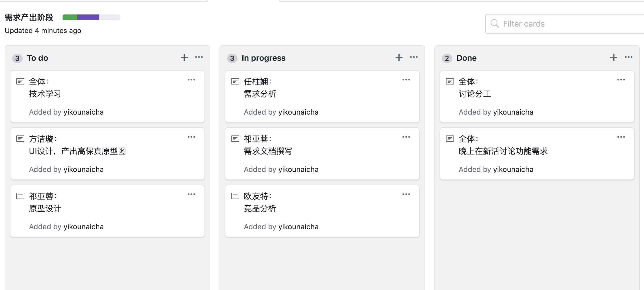The width and height of the screenshot is (644, 290).
Task: Select the 晚上在新活讨论功能需求 text
Action: [x=503, y=151]
